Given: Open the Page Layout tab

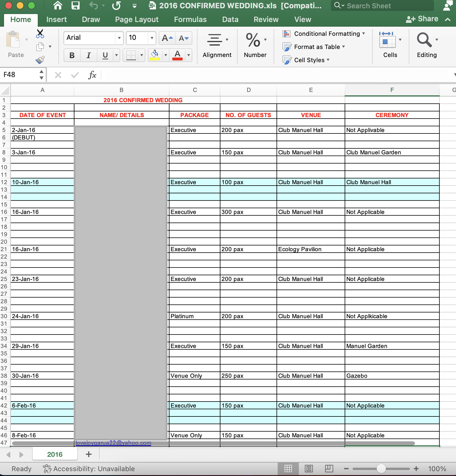Looking at the screenshot, I should point(137,19).
